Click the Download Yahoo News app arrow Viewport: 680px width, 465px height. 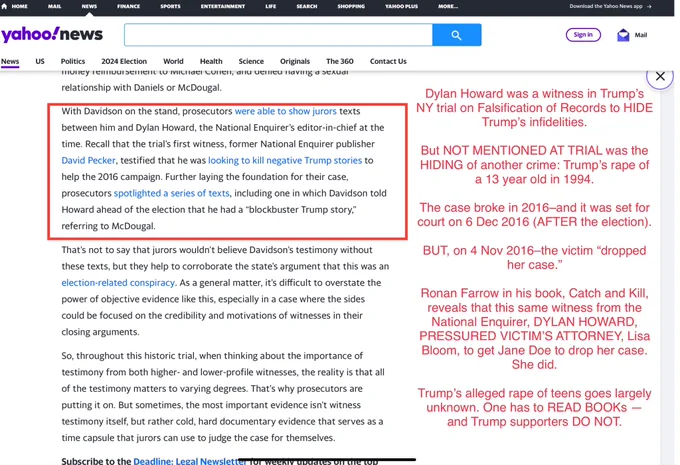tap(649, 6)
